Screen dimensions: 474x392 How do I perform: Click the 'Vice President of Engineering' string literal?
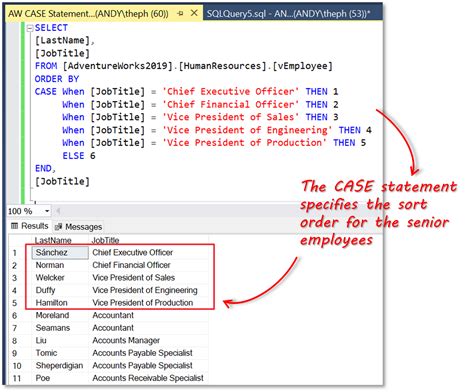(x=247, y=130)
